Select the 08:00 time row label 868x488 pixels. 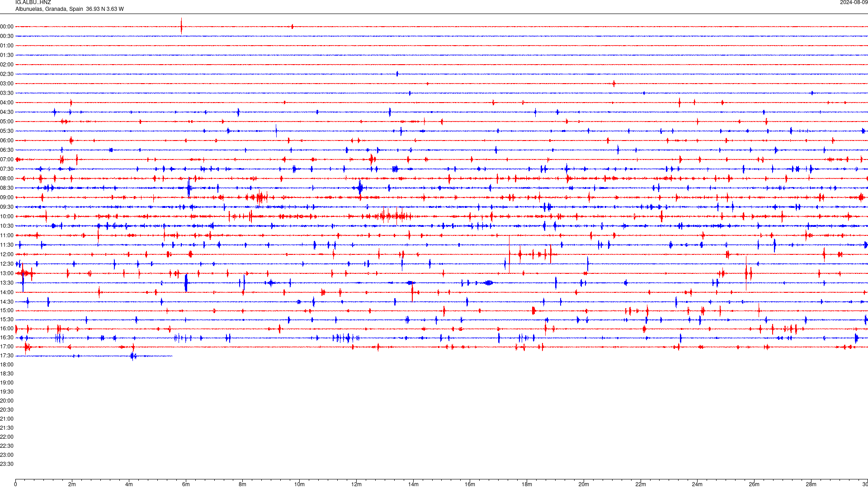point(7,178)
